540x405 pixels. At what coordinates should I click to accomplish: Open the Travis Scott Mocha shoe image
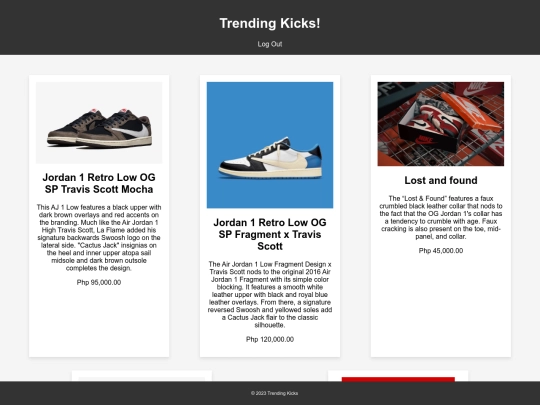[99, 123]
